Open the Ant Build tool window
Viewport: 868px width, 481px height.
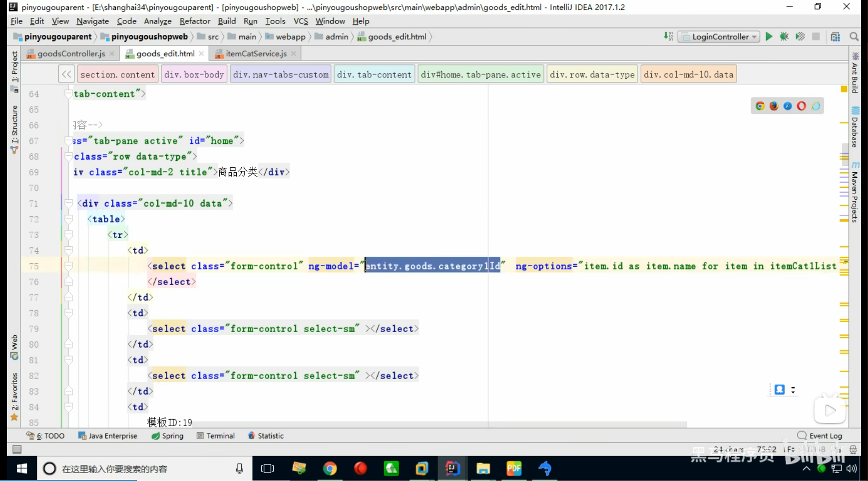(855, 73)
